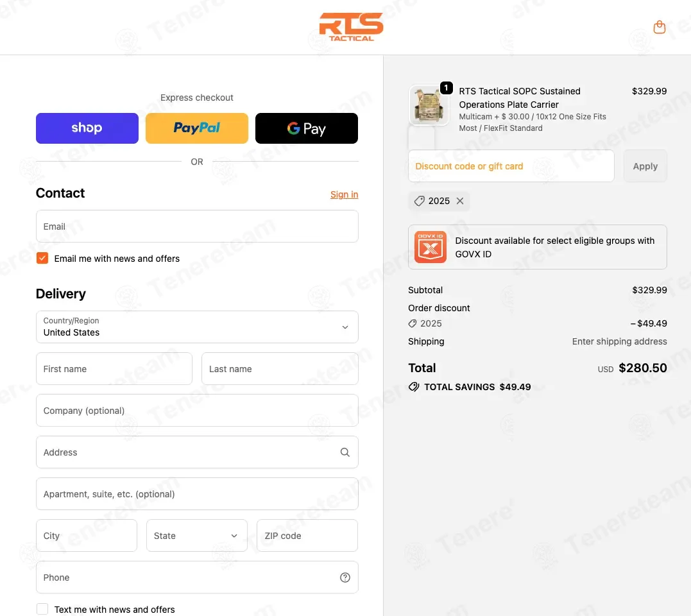Pay with Shop express checkout

(87, 128)
